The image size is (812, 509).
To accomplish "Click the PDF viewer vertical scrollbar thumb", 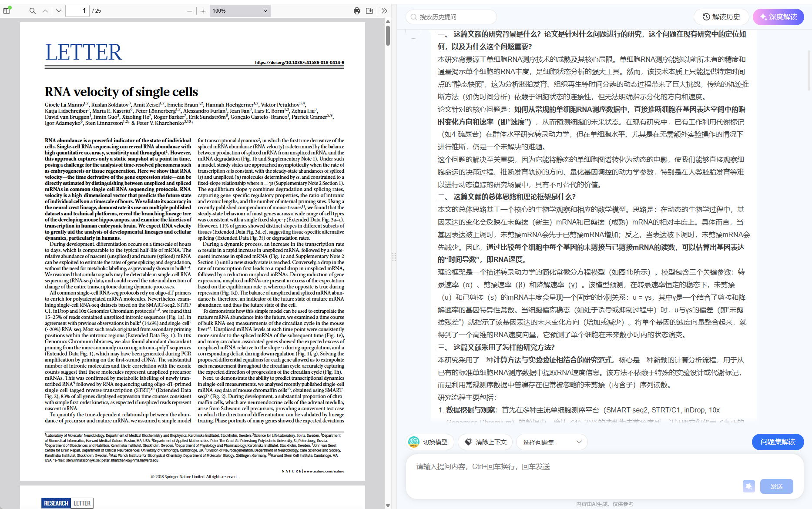I will tap(388, 35).
